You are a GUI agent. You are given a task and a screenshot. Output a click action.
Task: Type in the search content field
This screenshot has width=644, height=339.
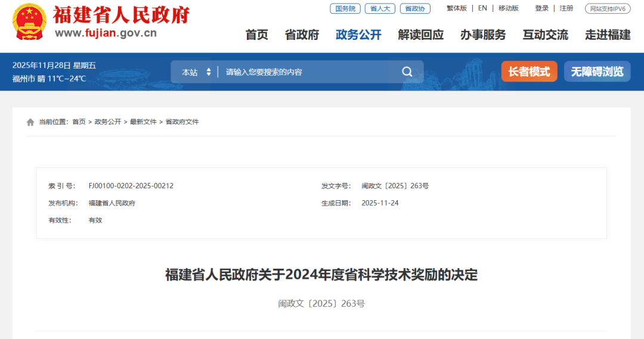pyautogui.click(x=307, y=72)
